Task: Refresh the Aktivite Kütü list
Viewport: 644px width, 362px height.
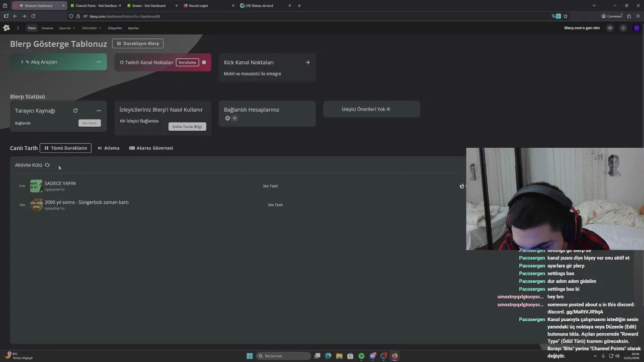Action: click(47, 165)
